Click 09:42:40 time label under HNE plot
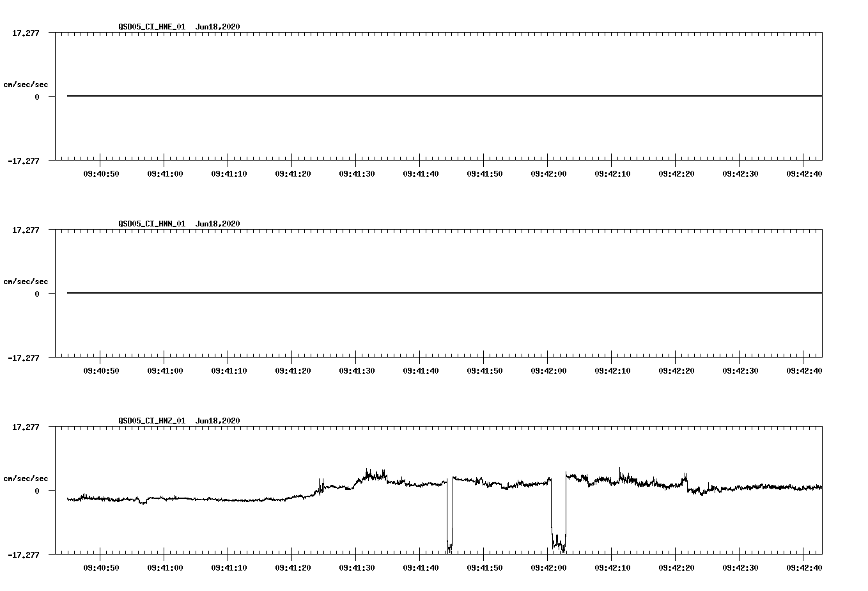 [804, 174]
